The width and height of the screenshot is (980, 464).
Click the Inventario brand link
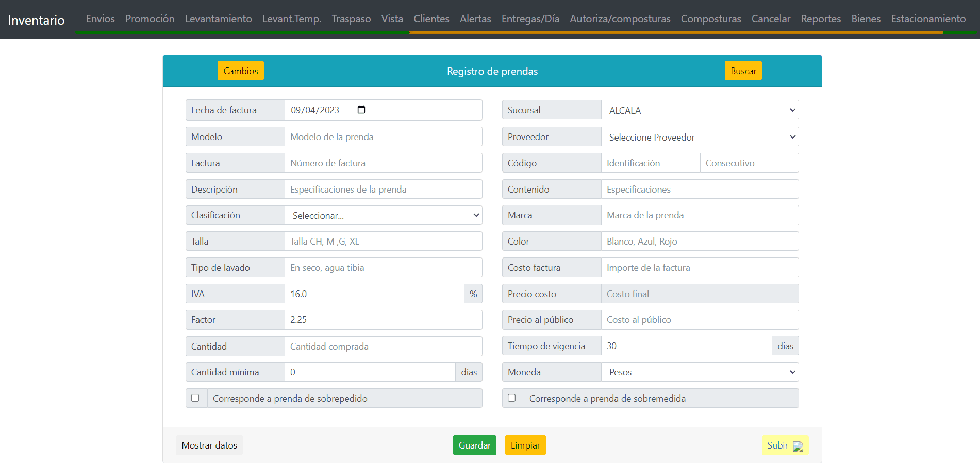click(x=36, y=20)
